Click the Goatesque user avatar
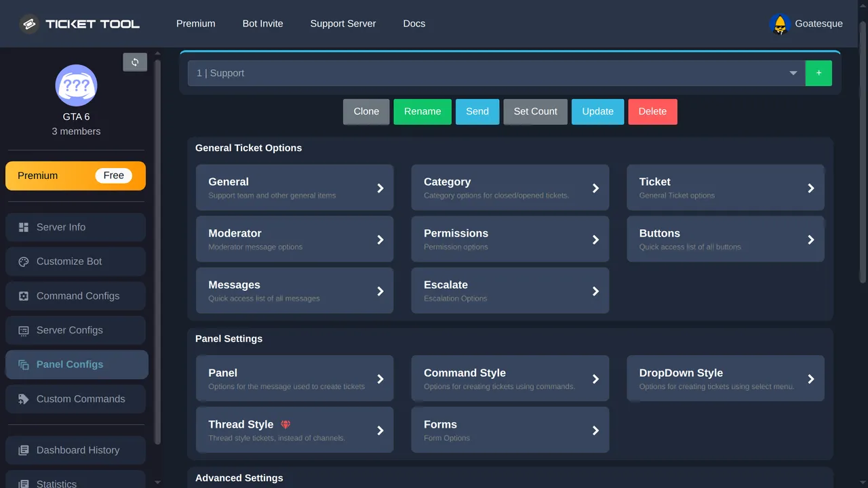 coord(780,24)
